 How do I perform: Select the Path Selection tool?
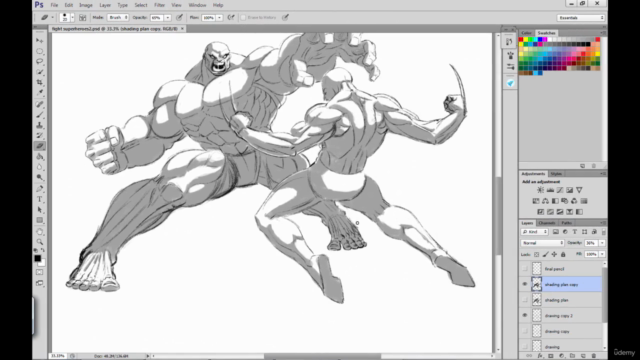pyautogui.click(x=40, y=210)
